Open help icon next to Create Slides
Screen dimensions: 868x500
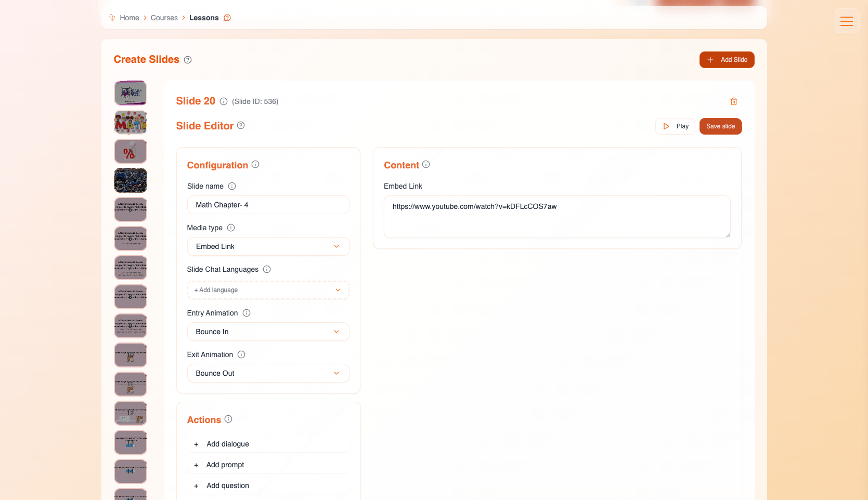tap(188, 60)
